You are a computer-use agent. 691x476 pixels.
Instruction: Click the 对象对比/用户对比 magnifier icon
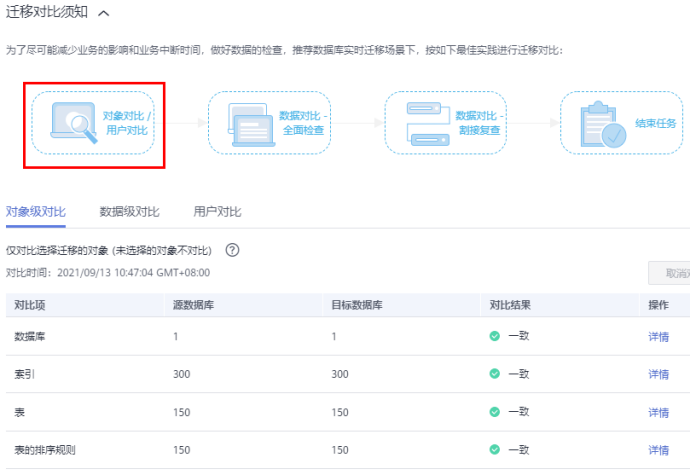pos(73,123)
